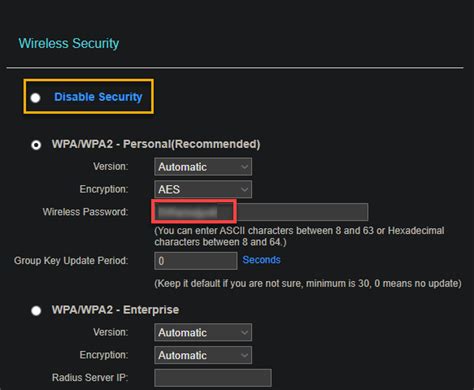Click chevron arrow of Personal Version dropdown
Viewport: 474px width, 390px height.
click(x=245, y=167)
